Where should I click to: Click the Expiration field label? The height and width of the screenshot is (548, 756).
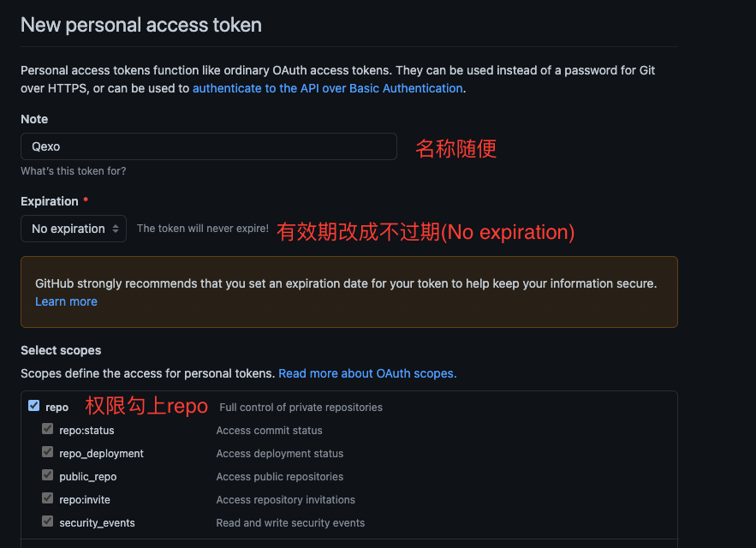(50, 201)
